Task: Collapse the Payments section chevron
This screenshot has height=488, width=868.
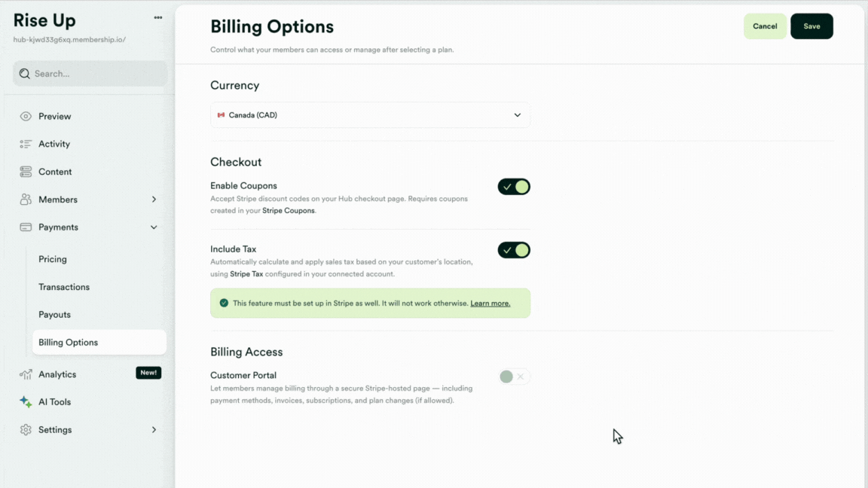Action: tap(154, 227)
